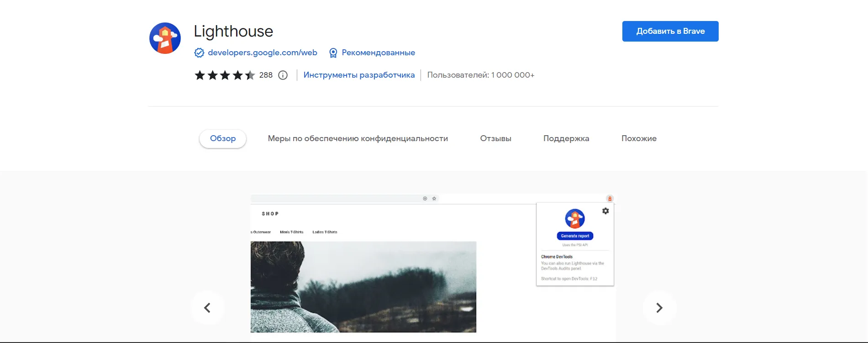The width and height of the screenshot is (868, 343).
Task: Click the Lighthouse extension logo icon
Action: pyautogui.click(x=165, y=38)
